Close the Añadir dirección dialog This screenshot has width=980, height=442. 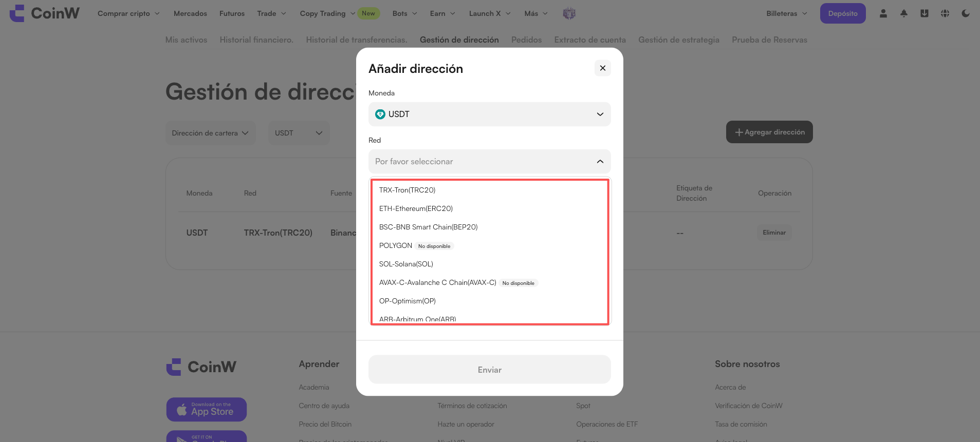pyautogui.click(x=602, y=68)
